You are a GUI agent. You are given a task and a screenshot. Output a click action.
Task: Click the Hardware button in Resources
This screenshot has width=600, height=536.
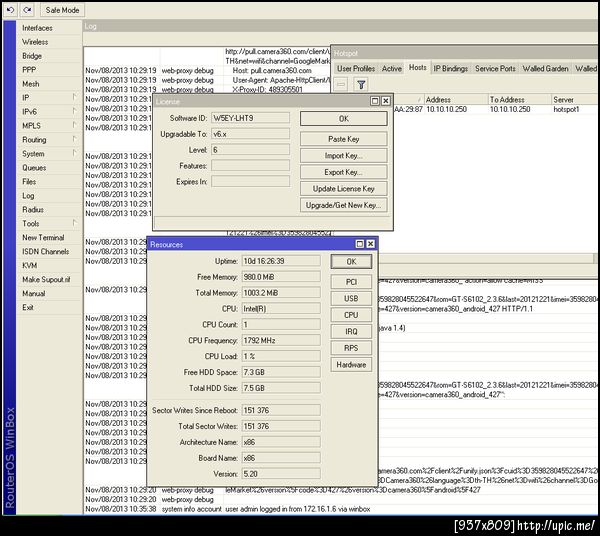coord(351,365)
